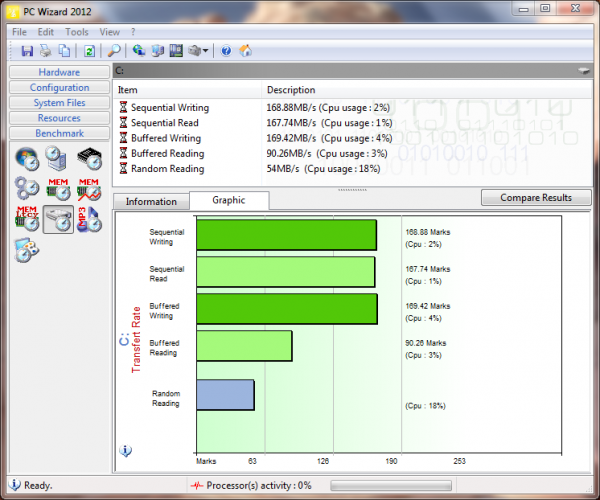
Task: Click the camera tool icon
Action: click(x=195, y=50)
